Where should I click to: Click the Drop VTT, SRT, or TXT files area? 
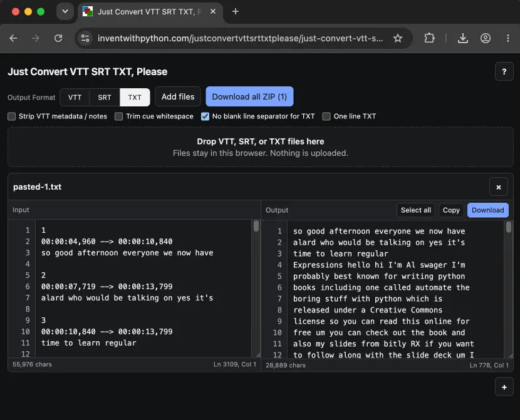click(x=261, y=147)
